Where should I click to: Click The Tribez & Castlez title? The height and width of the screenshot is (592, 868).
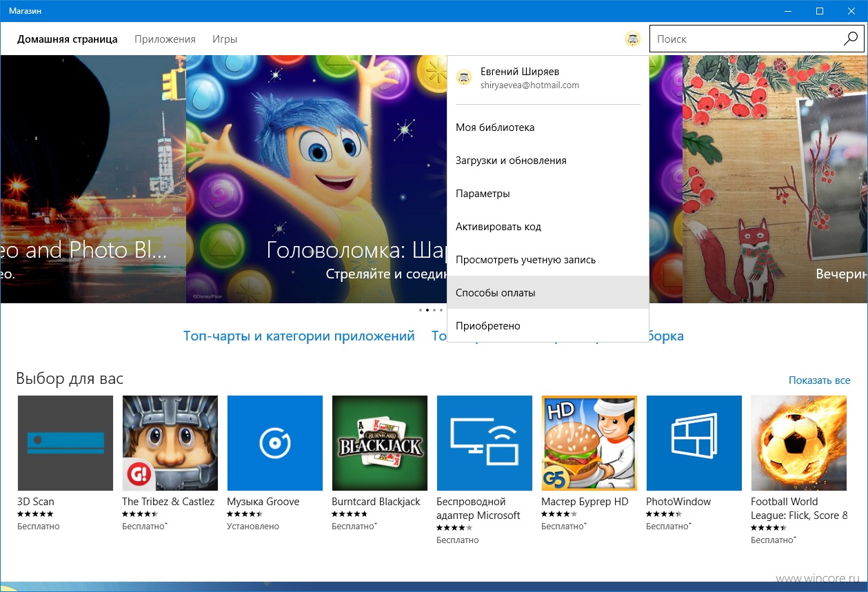pyautogui.click(x=168, y=502)
